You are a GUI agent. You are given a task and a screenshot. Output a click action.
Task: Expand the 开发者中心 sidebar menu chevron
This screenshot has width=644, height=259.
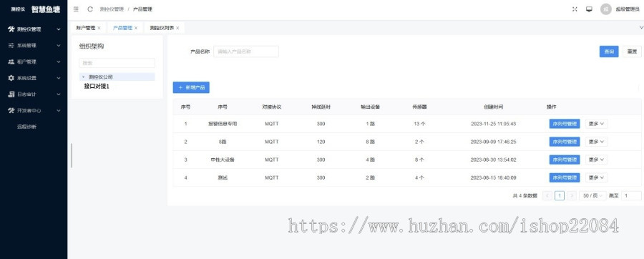tap(59, 110)
